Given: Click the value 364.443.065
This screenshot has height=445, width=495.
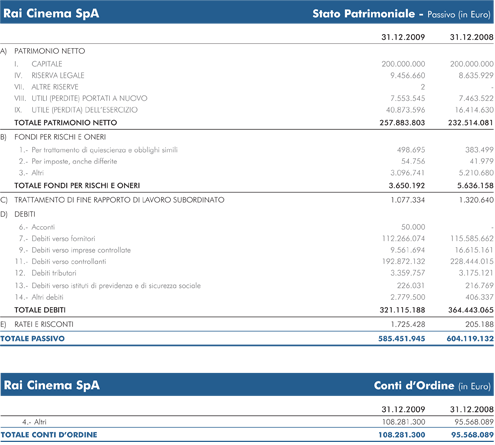Looking at the screenshot, I should 471,310.
